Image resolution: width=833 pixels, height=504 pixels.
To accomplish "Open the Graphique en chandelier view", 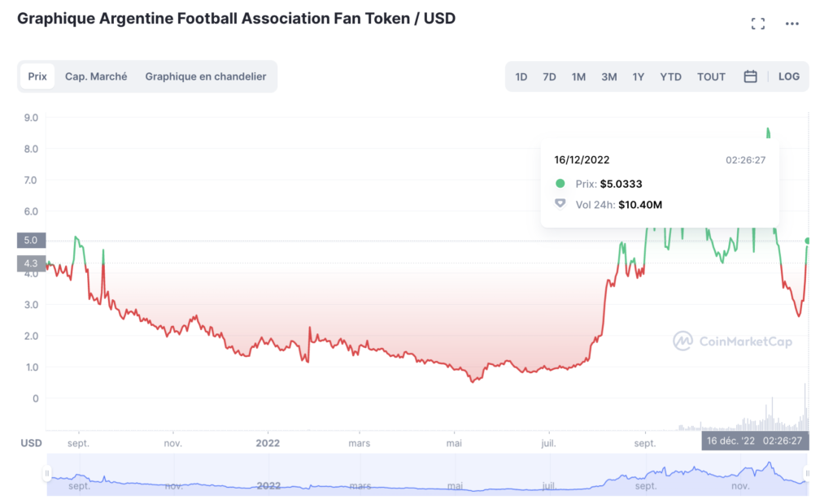I will (206, 76).
